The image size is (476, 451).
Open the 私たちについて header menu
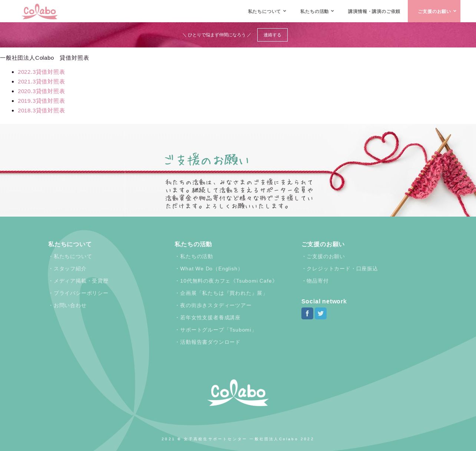[264, 11]
